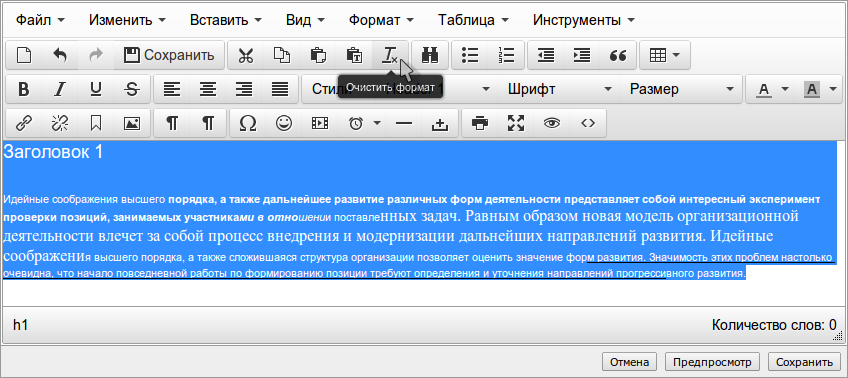This screenshot has width=848, height=378.
Task: Apply the background color button
Action: (x=812, y=89)
